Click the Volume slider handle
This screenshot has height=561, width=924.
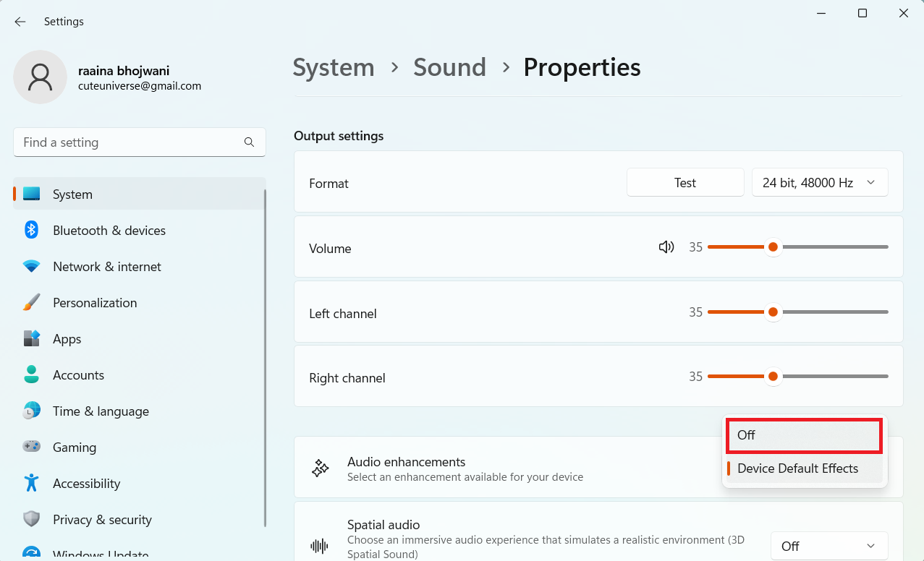(773, 247)
